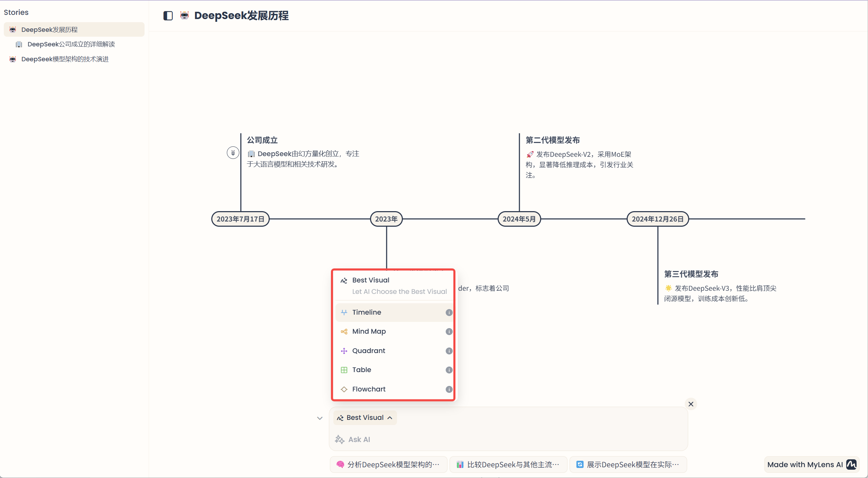Click info icon next to Table
Viewport: 868px width, 478px height.
(x=449, y=370)
